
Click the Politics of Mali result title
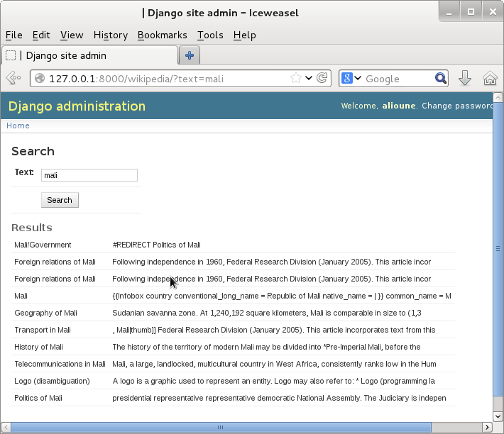click(x=38, y=398)
